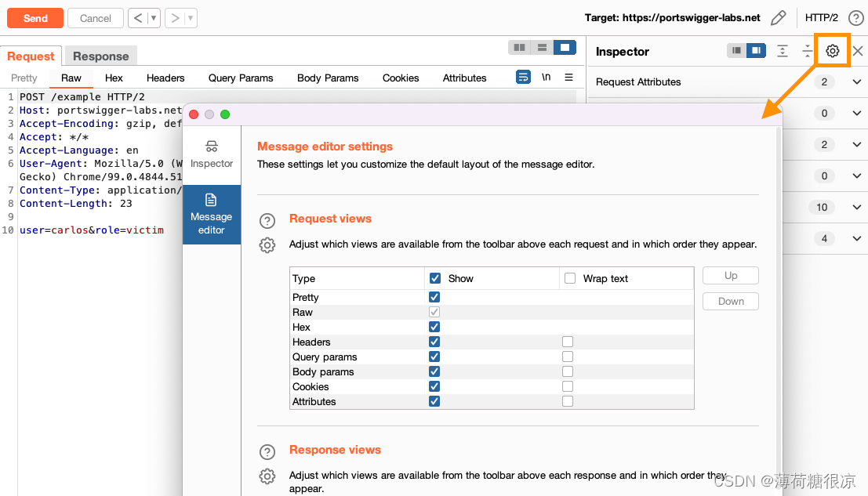Go back to previous request history
The image size is (868, 496).
[x=138, y=18]
